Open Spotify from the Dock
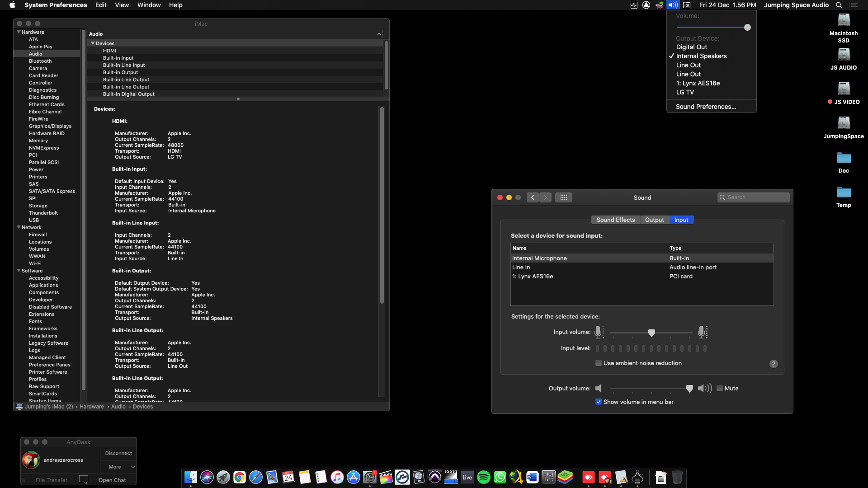Image resolution: width=868 pixels, height=488 pixels. tap(483, 477)
